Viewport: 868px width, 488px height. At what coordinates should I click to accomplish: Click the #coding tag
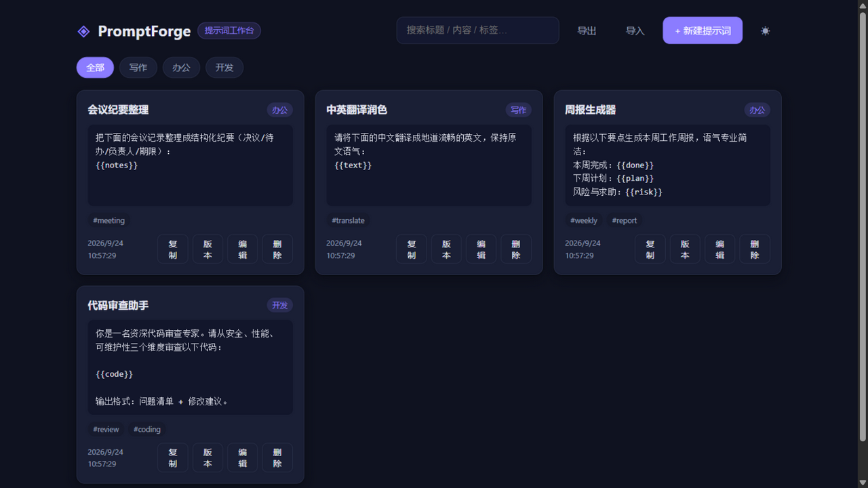coord(147,429)
